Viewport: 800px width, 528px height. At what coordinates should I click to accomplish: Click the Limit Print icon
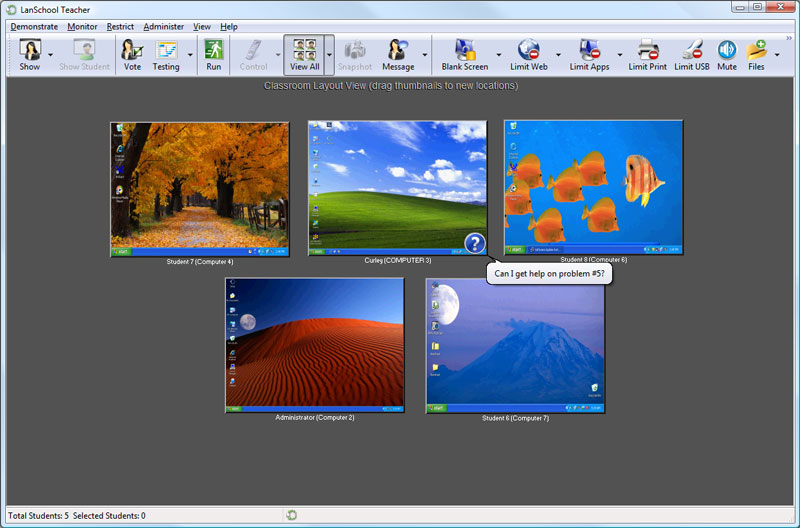647,55
